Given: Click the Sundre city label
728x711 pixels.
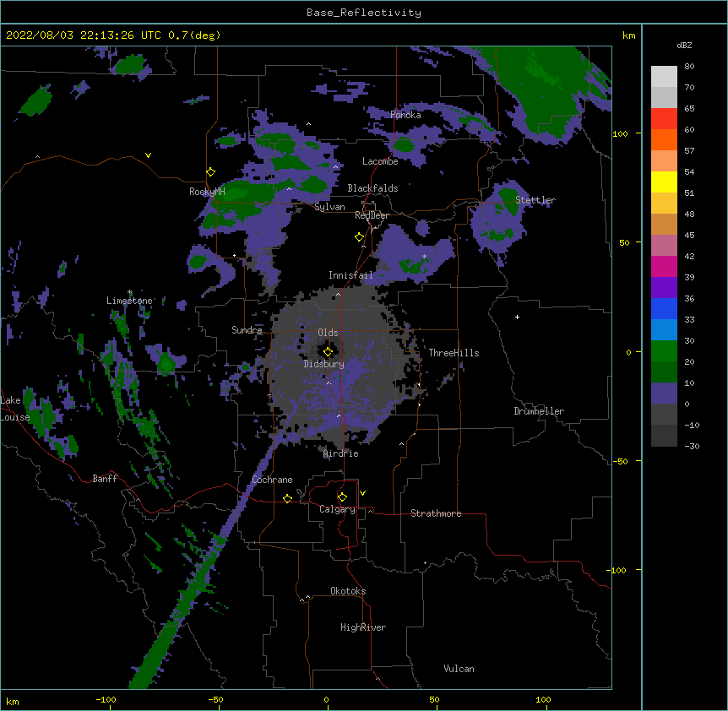Looking at the screenshot, I should click(x=247, y=330).
